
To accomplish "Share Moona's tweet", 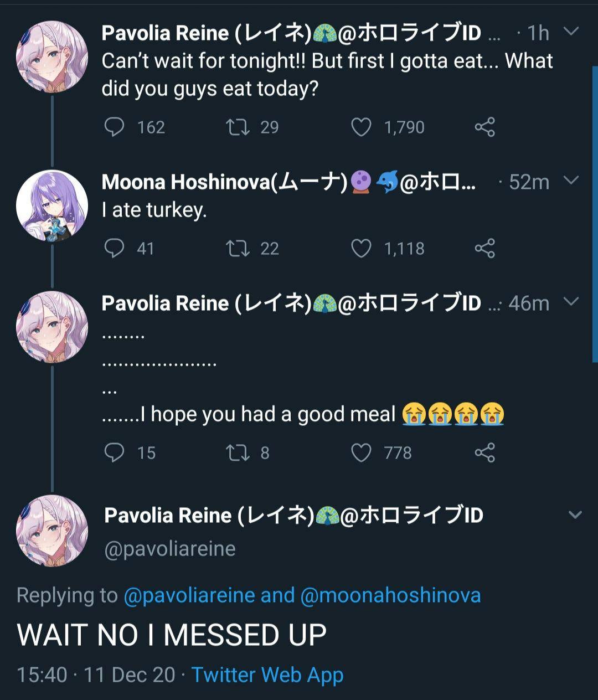I will point(486,248).
